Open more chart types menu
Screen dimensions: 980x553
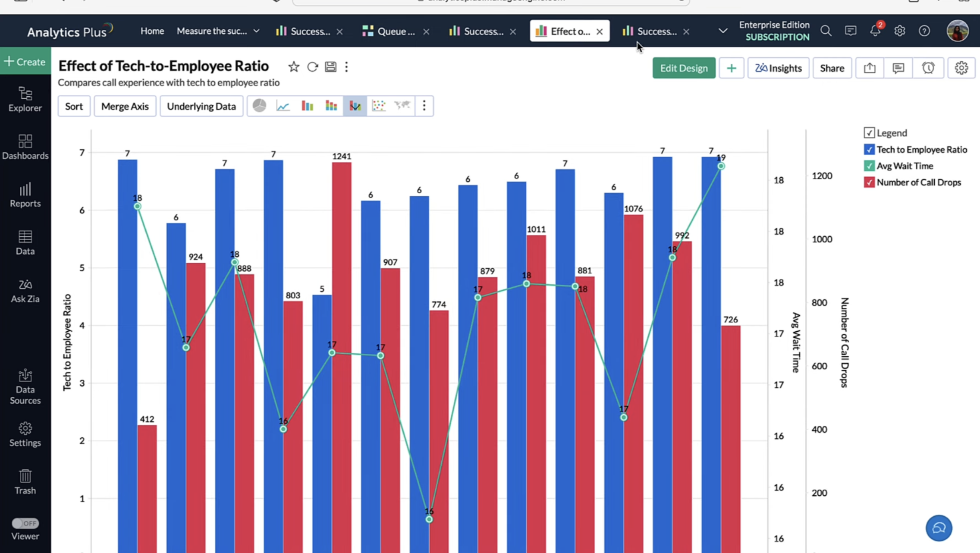[424, 106]
